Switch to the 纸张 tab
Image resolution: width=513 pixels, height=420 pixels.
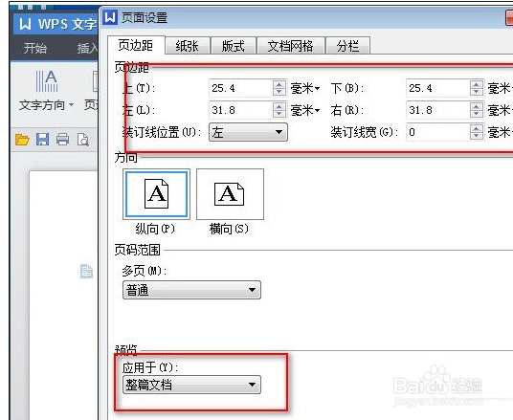pyautogui.click(x=188, y=46)
